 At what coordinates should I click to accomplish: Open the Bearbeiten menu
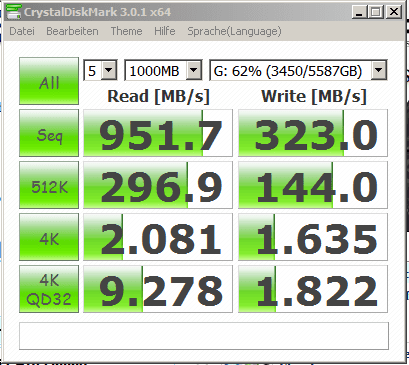tap(72, 31)
